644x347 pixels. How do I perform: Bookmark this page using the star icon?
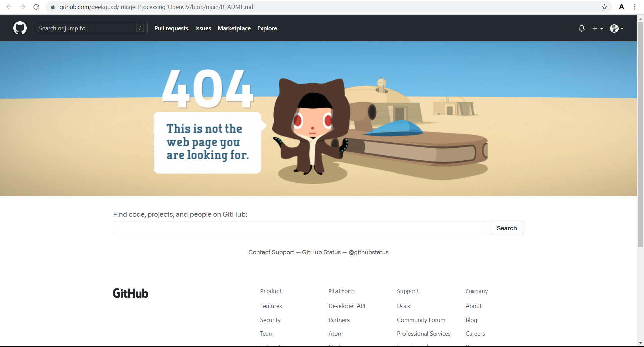point(604,7)
